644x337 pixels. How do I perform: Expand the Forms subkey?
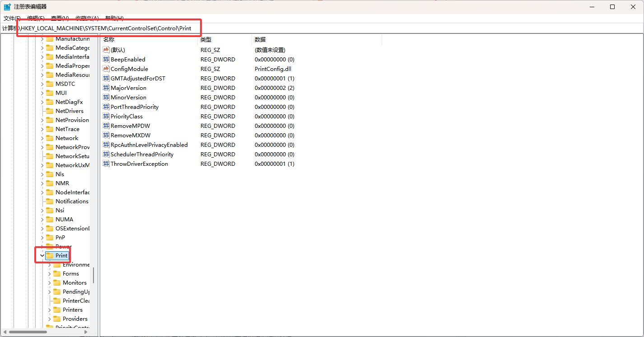49,274
